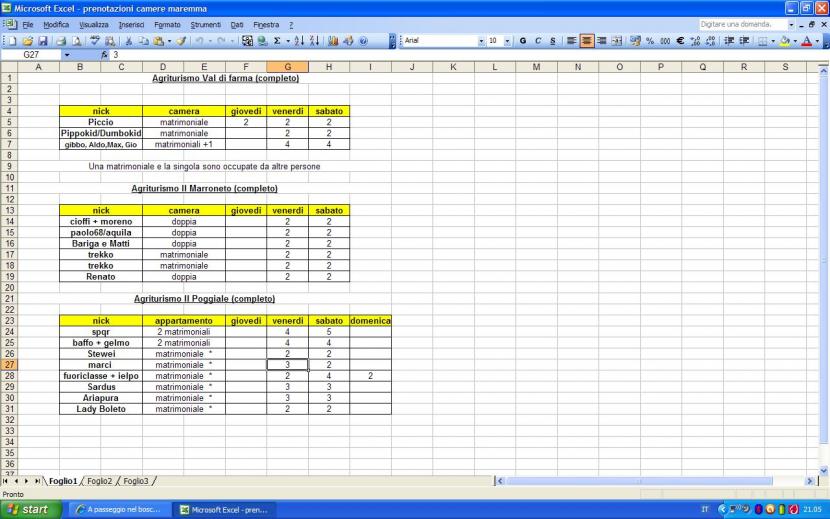Click the Save icon in toolbar
The height and width of the screenshot is (519, 830).
[43, 41]
